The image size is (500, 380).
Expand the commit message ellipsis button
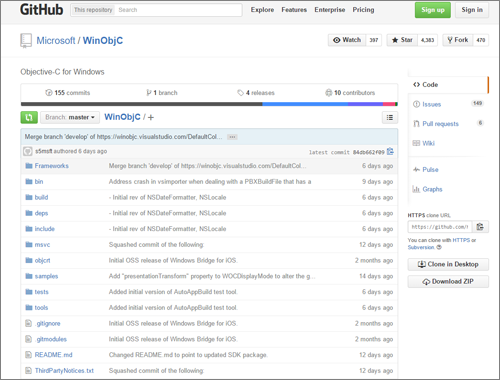pyautogui.click(x=232, y=137)
